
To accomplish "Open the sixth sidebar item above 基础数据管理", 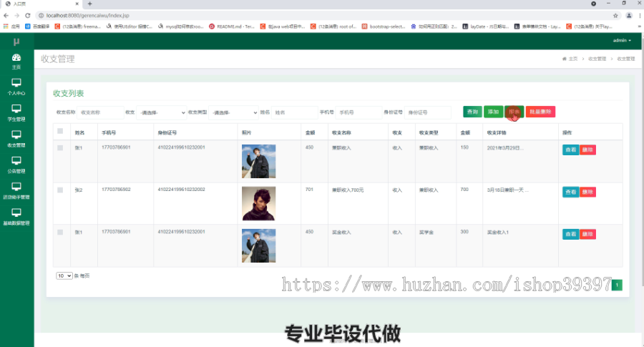I will point(16,190).
